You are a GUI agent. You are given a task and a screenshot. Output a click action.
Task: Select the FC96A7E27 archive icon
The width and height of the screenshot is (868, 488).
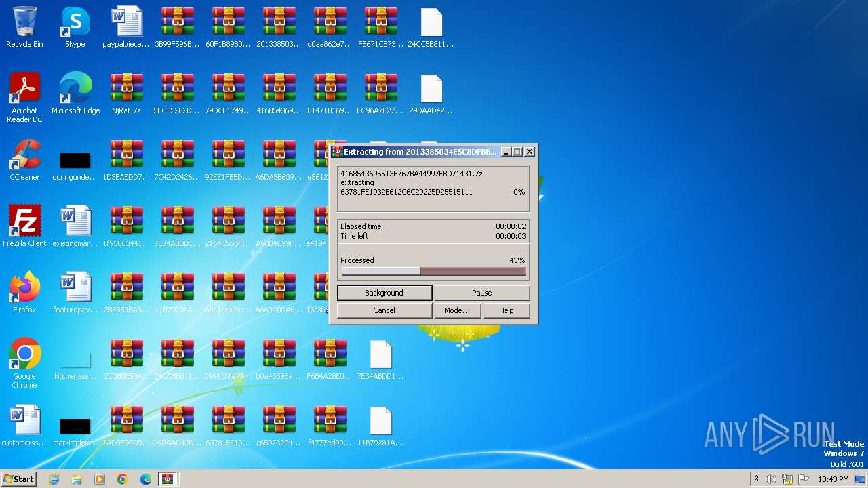[x=380, y=94]
